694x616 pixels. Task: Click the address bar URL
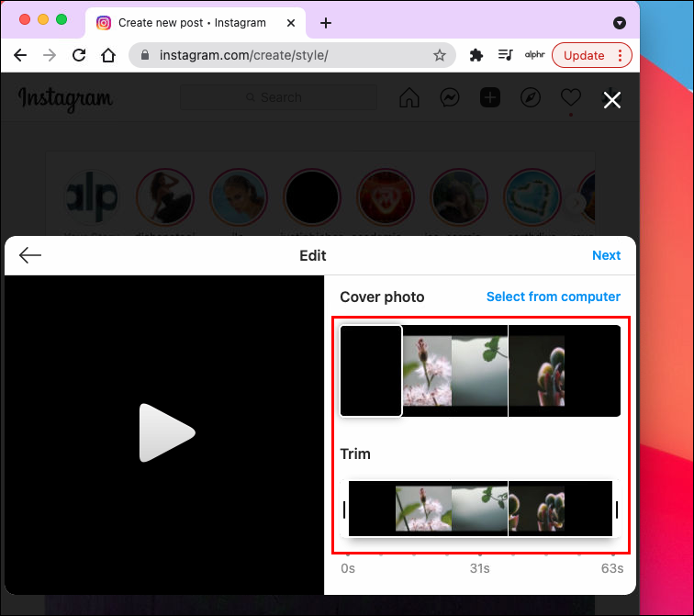[x=244, y=55]
